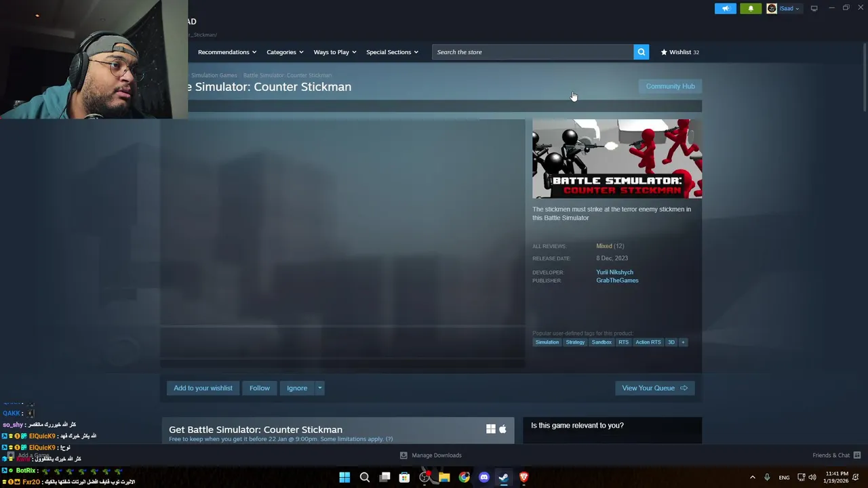This screenshot has height=488, width=868.
Task: Open the iSaad account dropdown
Action: pyautogui.click(x=789, y=8)
